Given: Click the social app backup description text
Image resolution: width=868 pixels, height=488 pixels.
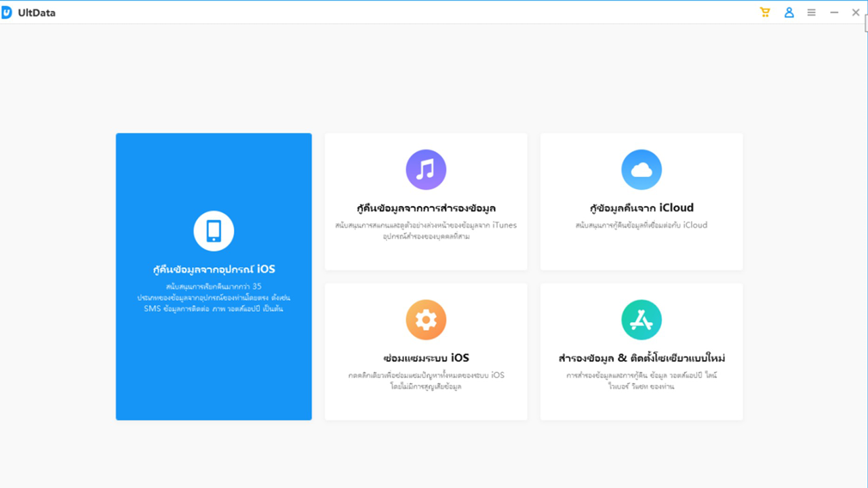Looking at the screenshot, I should (642, 381).
